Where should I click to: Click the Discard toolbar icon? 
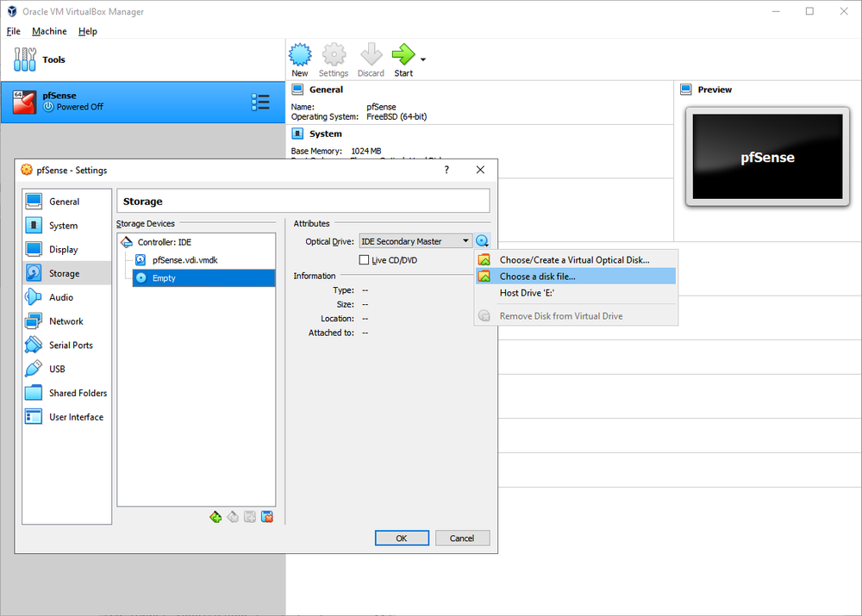371,60
